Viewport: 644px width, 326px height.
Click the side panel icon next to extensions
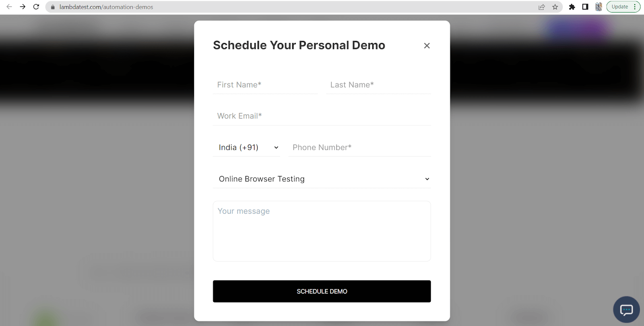click(585, 7)
